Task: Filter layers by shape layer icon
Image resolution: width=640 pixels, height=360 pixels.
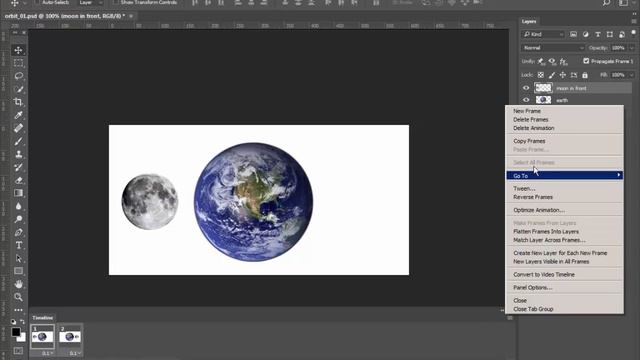Action: tap(610, 34)
